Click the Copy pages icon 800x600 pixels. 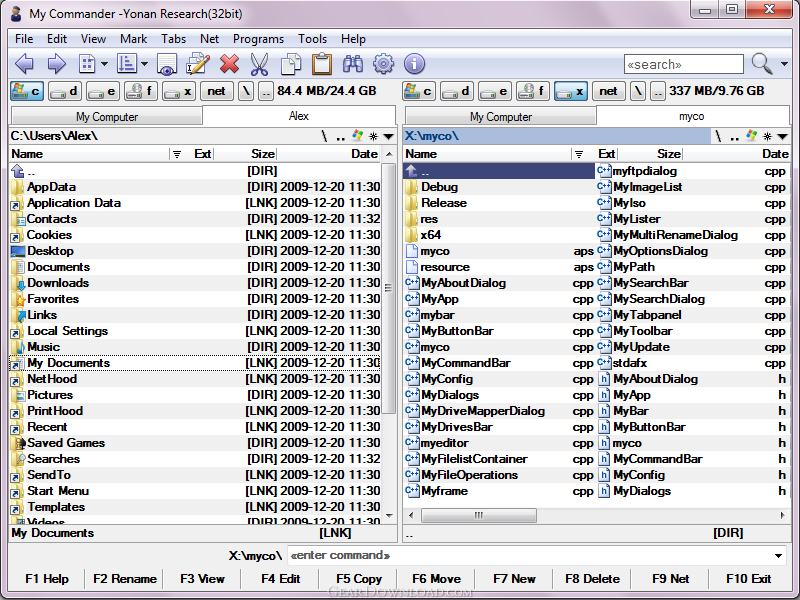pyautogui.click(x=291, y=64)
